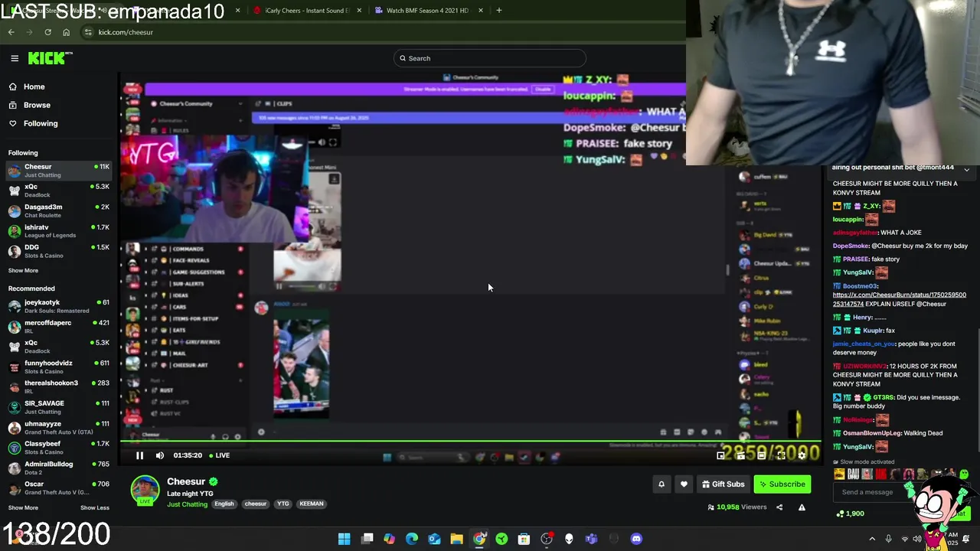Open Microsoft Teams from taskbar

click(x=591, y=539)
